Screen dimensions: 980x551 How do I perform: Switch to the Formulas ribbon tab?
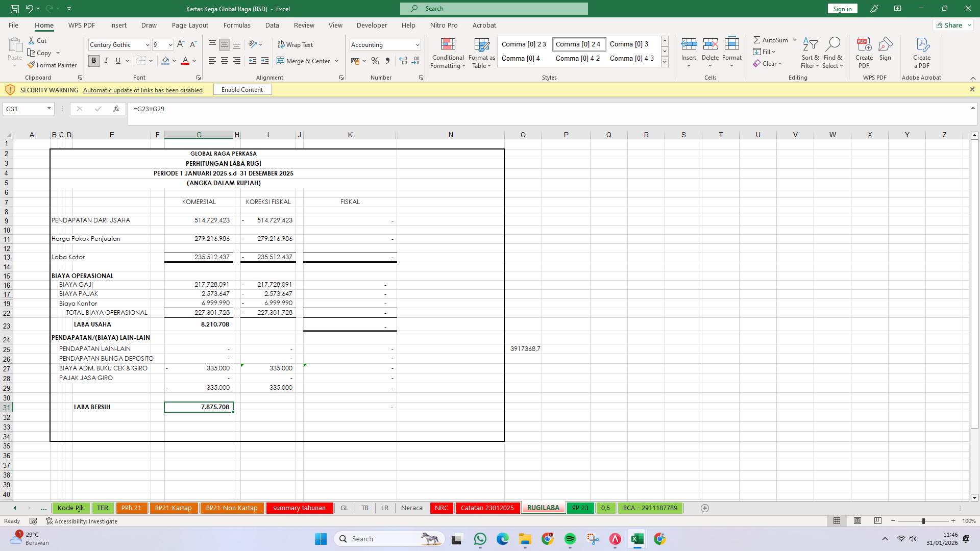coord(237,25)
